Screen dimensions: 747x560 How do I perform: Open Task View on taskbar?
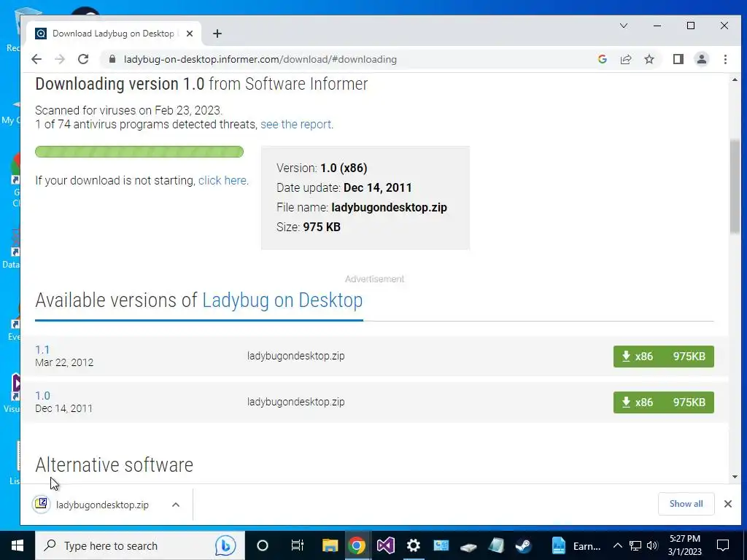click(x=298, y=545)
